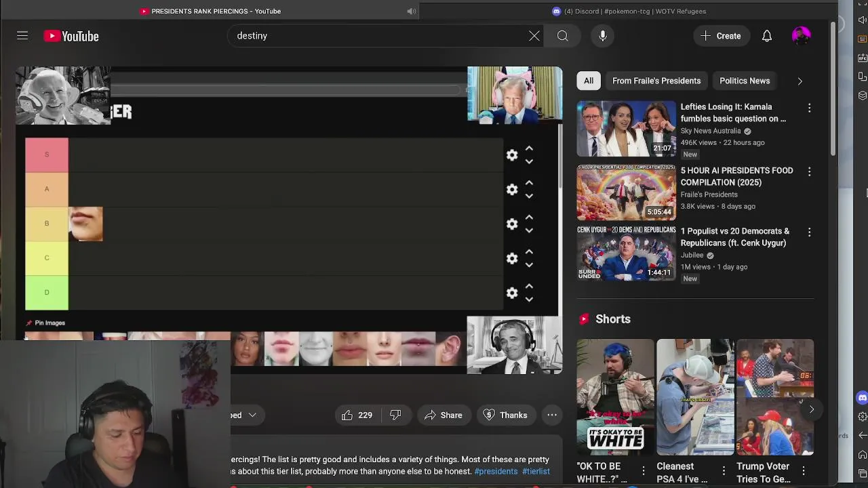
Task: Move S tier row down
Action: point(529,161)
